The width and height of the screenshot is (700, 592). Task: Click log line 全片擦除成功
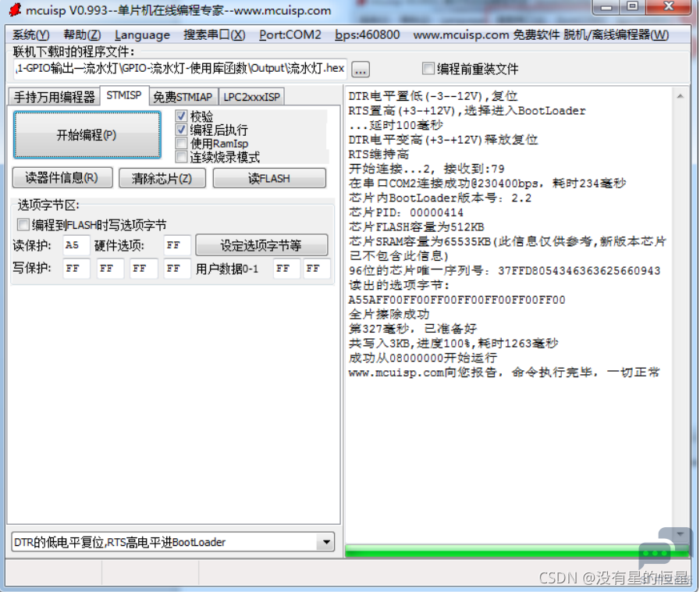(x=389, y=314)
